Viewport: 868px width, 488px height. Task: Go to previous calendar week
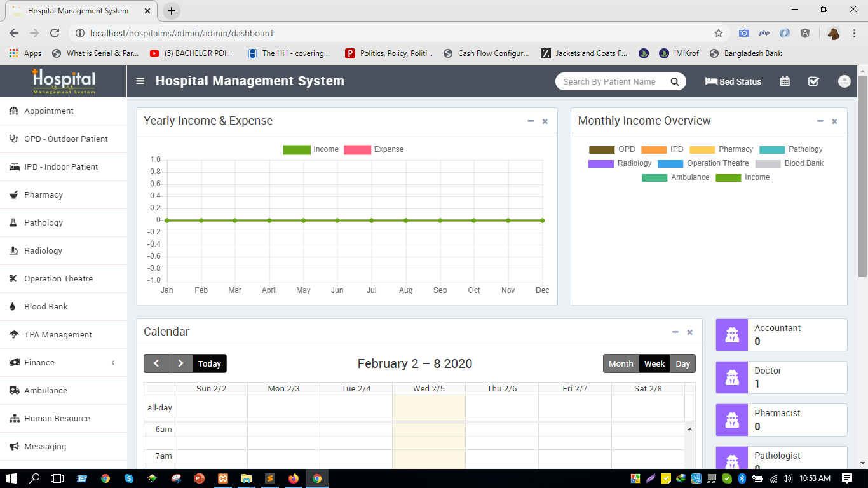[156, 363]
